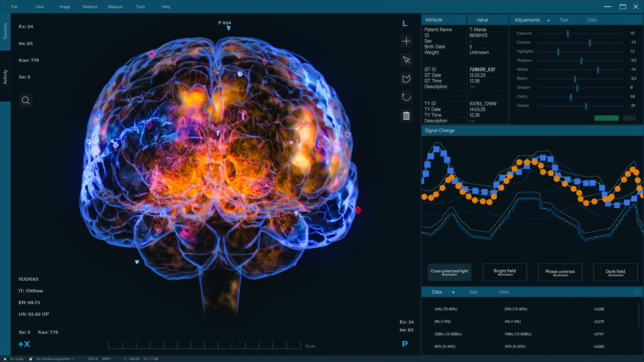Screen dimensions: 644x362
Task: Select Cross-polarized light illumination
Action: [449, 272]
